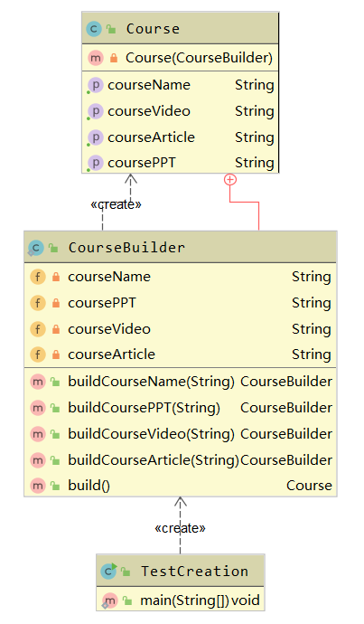Click the public visibility icon beside CourseBuilder title
The image size is (364, 624).
coord(53,248)
